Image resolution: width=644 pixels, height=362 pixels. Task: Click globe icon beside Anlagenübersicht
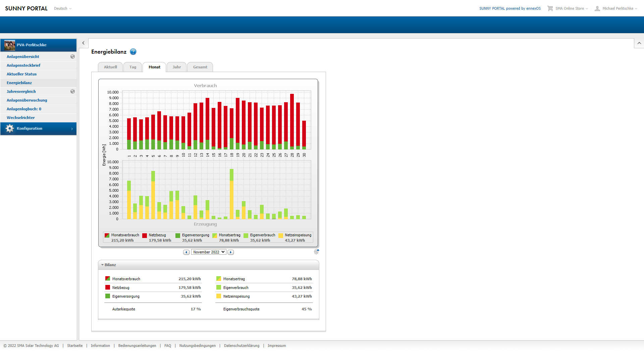(72, 57)
